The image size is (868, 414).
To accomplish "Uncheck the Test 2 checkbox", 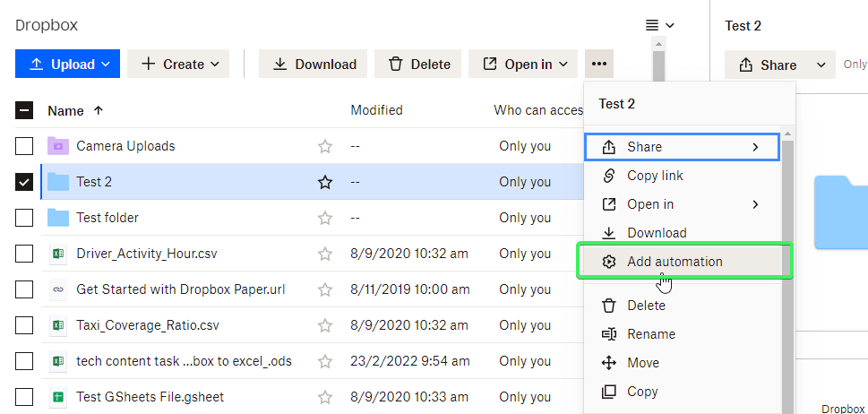I will pyautogui.click(x=24, y=182).
